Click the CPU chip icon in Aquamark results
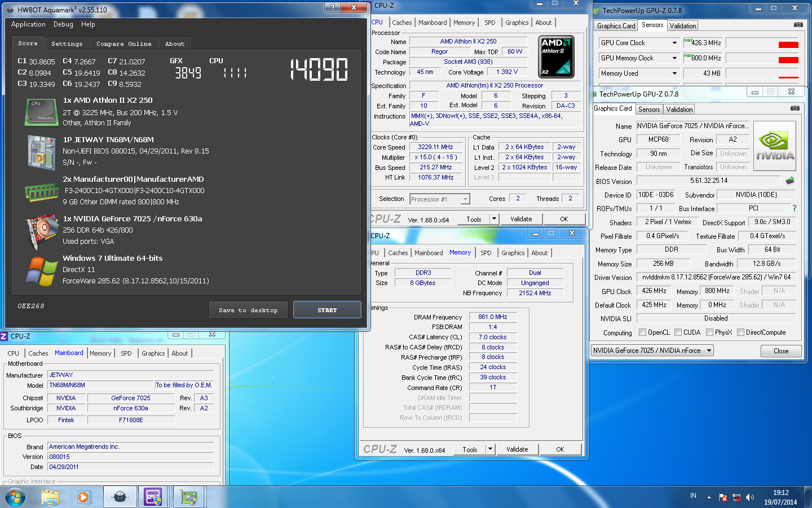 click(42, 111)
